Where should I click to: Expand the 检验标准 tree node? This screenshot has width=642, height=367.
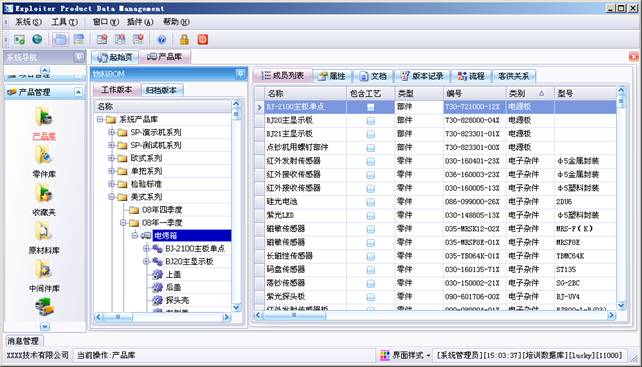tap(111, 184)
